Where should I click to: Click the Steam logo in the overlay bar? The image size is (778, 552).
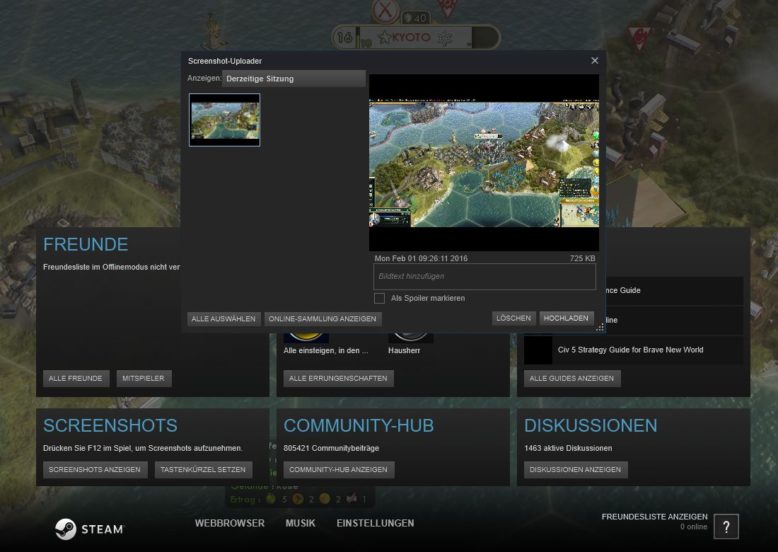pyautogui.click(x=89, y=529)
